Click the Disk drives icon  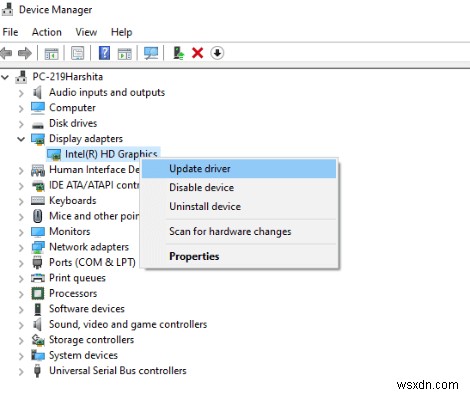click(38, 125)
